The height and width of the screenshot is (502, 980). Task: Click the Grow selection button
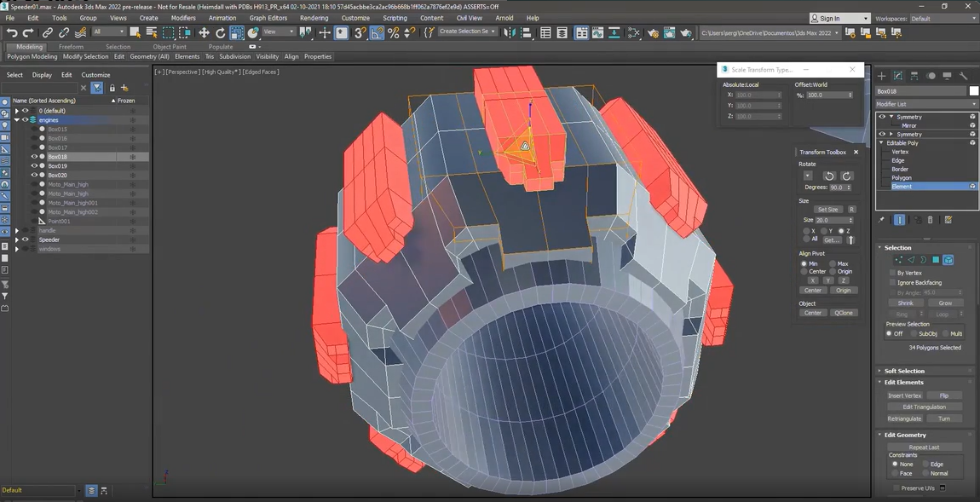click(944, 303)
